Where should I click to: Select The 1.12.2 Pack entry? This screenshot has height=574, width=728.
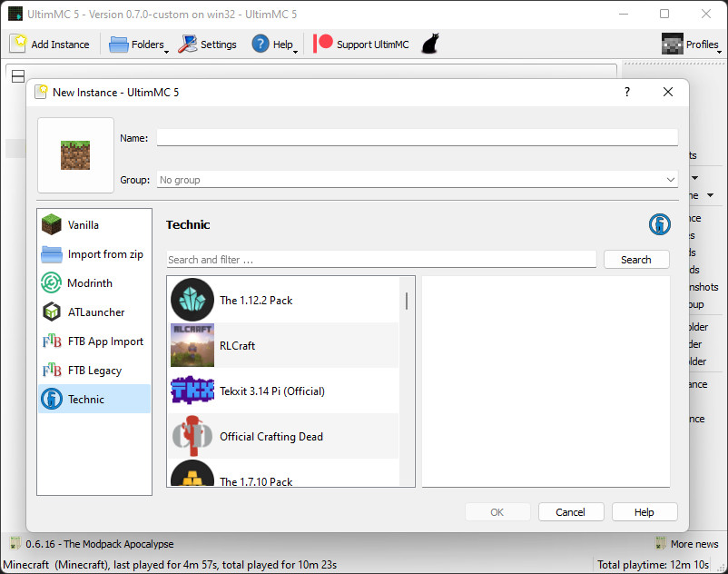(283, 301)
